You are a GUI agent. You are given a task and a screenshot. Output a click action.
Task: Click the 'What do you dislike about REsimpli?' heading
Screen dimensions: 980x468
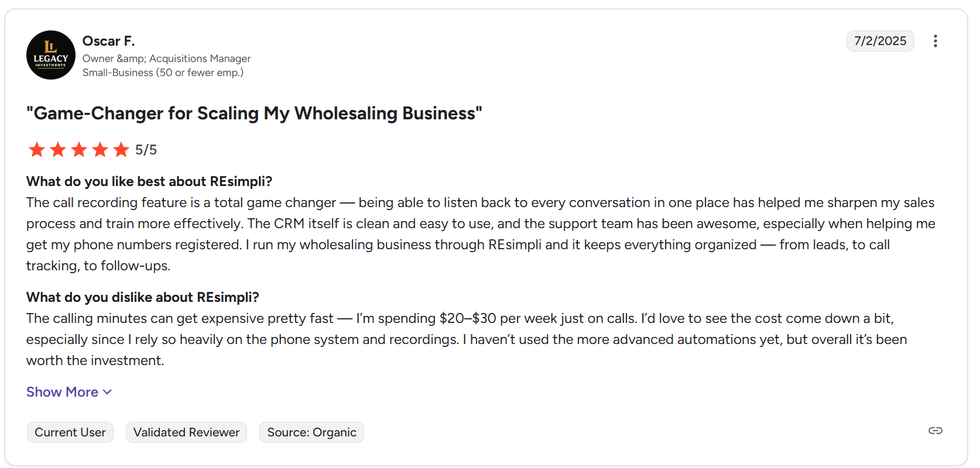(142, 297)
